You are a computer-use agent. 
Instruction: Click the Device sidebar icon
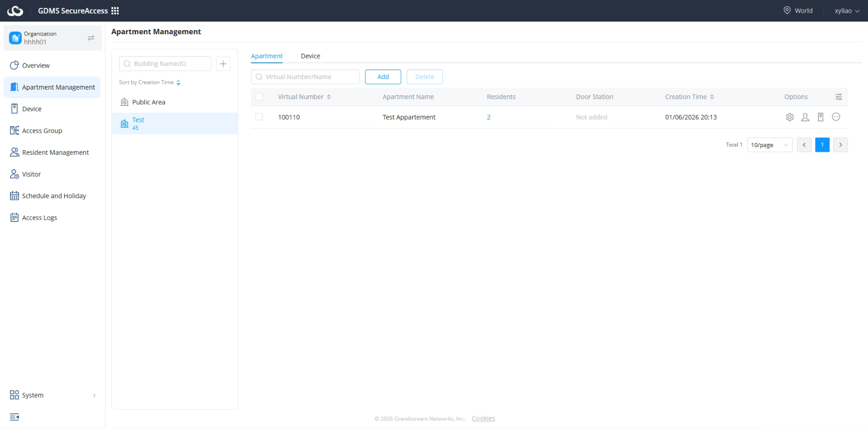tap(14, 109)
